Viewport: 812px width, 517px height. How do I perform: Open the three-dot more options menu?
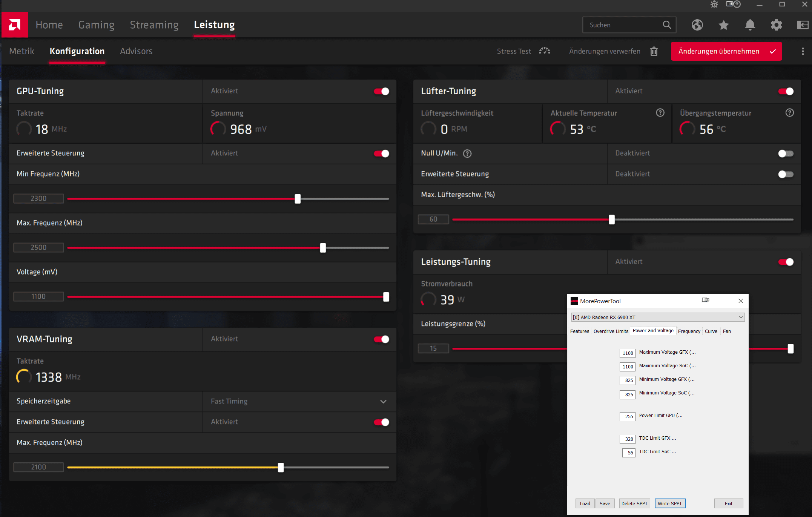coord(803,51)
